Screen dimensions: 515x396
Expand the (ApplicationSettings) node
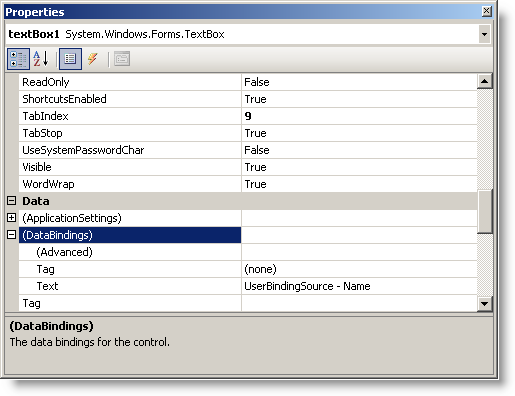point(11,218)
